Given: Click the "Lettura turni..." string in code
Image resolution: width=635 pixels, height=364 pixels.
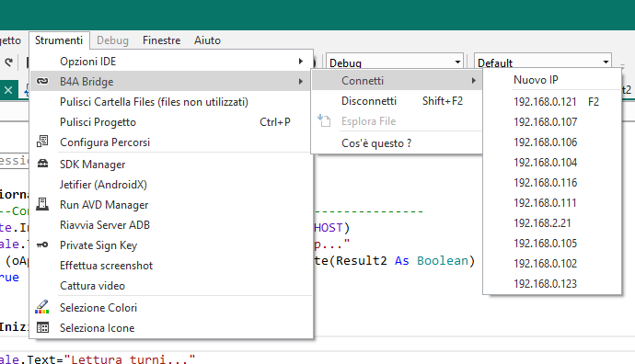Looking at the screenshot, I should pos(130,359).
